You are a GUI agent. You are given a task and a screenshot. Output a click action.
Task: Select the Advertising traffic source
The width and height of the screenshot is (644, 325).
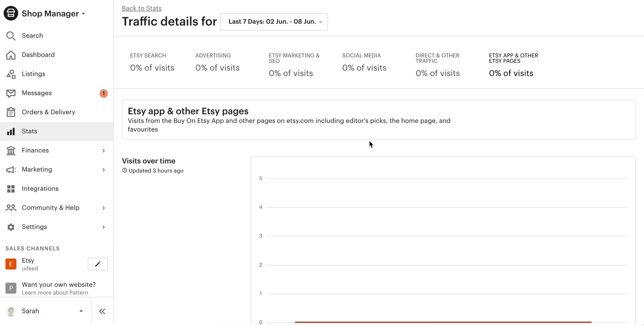[x=217, y=62]
